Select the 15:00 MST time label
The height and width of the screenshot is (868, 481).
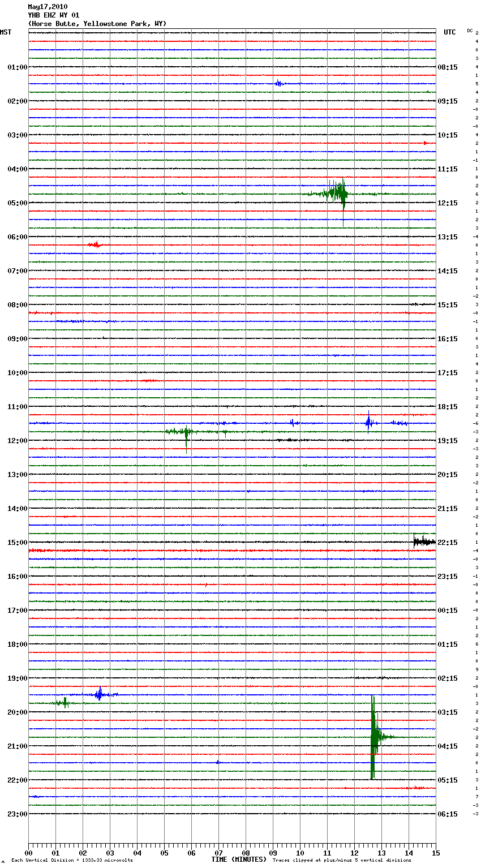(x=18, y=542)
